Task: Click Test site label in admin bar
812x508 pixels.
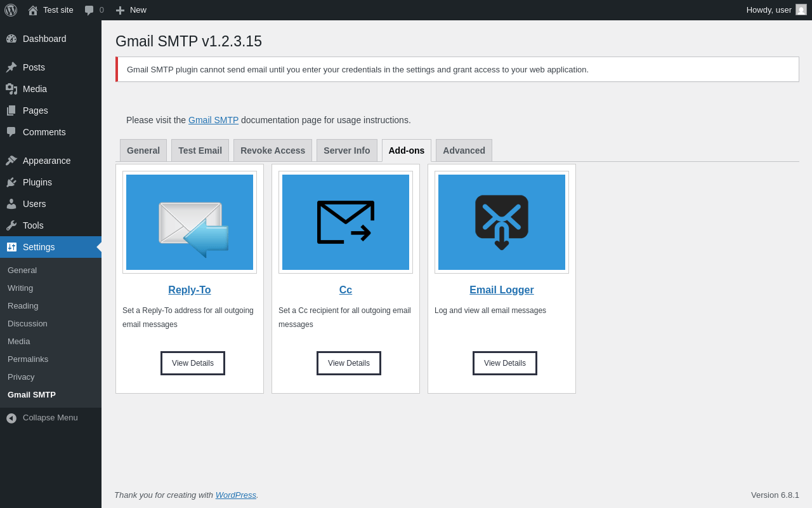Action: pos(58,10)
